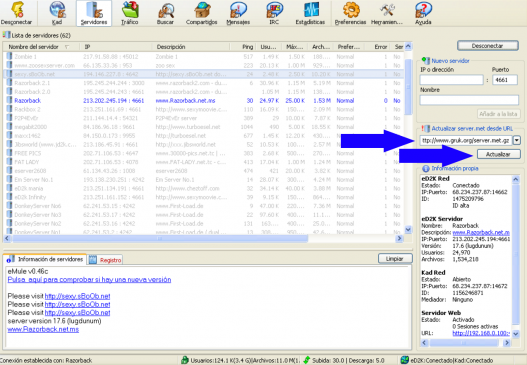The width and height of the screenshot is (527, 365).
Task: Open the www.Razorback.net.ms link in log
Action: (43, 329)
